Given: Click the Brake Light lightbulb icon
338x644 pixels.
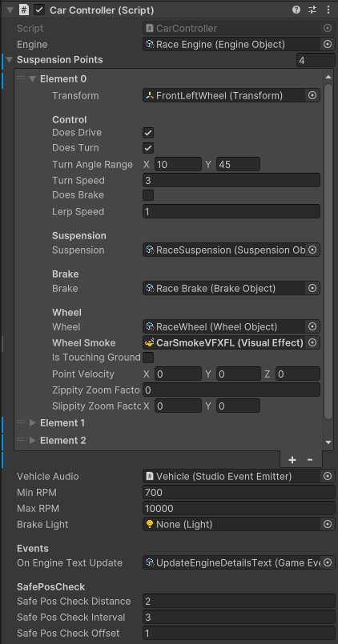Looking at the screenshot, I should pyautogui.click(x=150, y=524).
